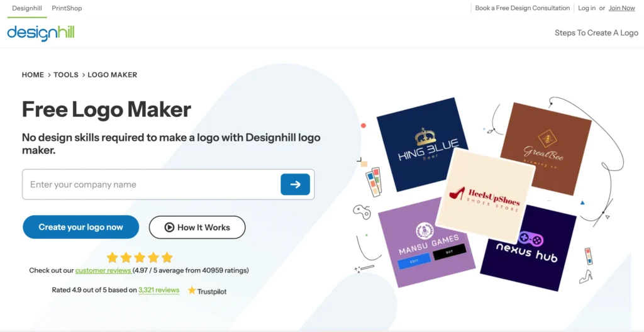Open Book a Free Design Consultation

(x=523, y=8)
